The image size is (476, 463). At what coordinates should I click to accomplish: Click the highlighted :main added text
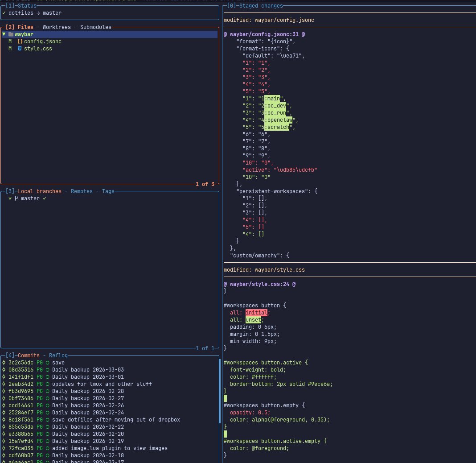click(x=272, y=99)
